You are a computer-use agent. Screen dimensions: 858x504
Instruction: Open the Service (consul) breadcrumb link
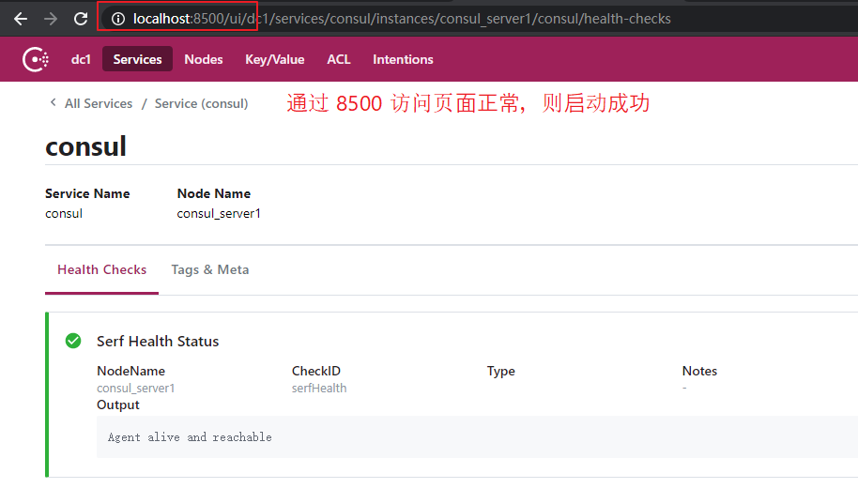[x=202, y=103]
